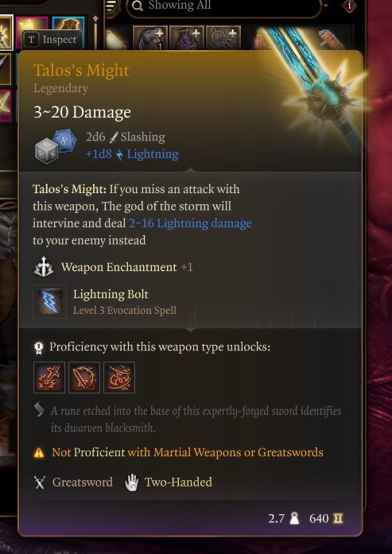Click the Weapon Enchantment sword icon
The height and width of the screenshot is (554, 392).
44,267
